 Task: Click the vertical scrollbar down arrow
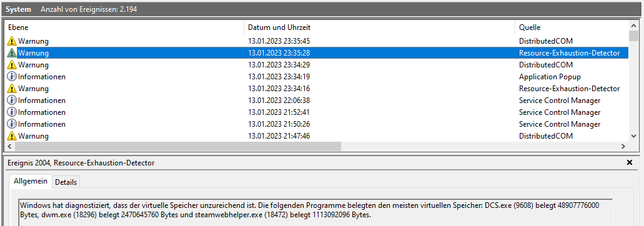(x=633, y=136)
